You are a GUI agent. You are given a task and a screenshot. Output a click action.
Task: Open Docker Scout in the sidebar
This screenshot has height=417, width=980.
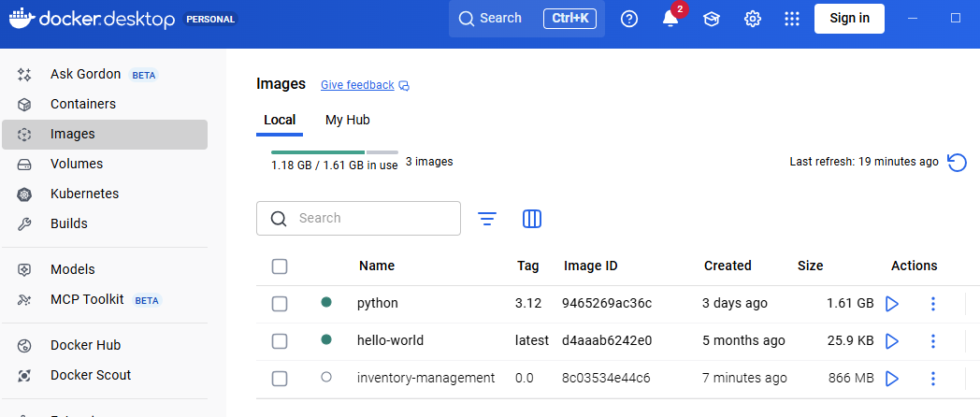[105, 376]
